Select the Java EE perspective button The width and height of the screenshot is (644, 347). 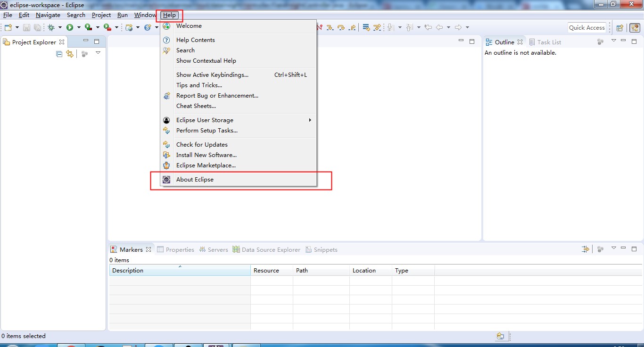[x=635, y=28]
